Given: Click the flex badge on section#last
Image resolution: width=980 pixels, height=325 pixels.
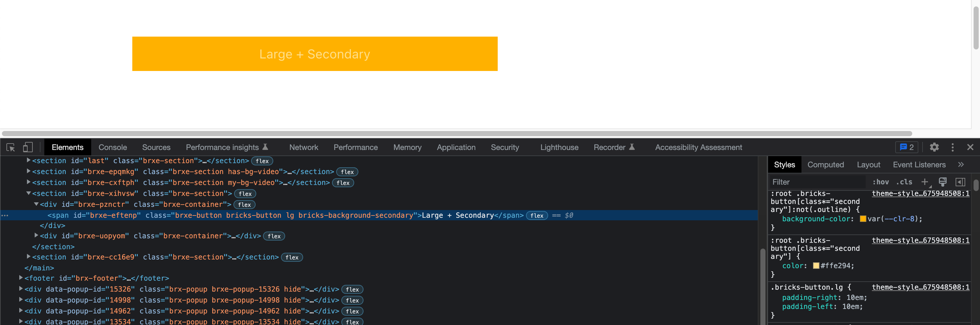Looking at the screenshot, I should pyautogui.click(x=262, y=161).
